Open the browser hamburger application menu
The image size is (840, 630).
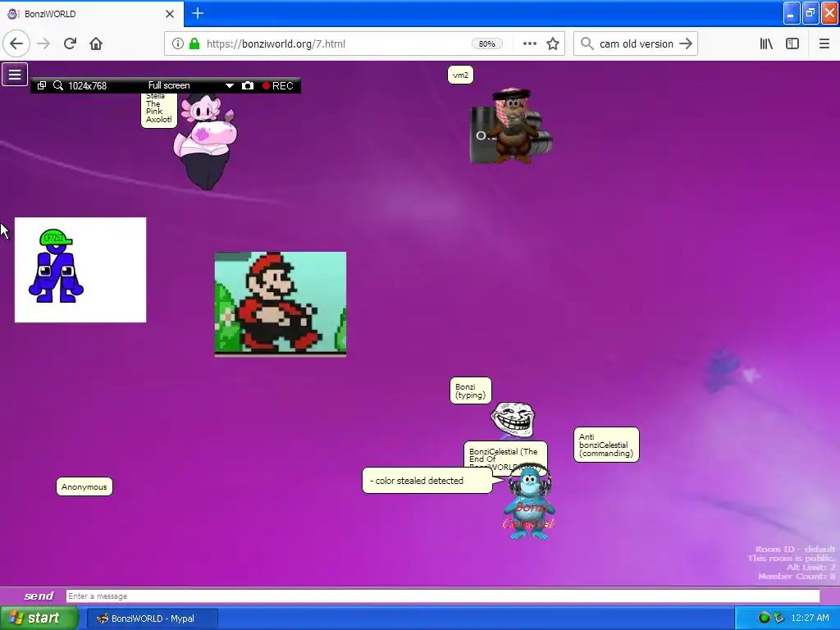point(824,43)
